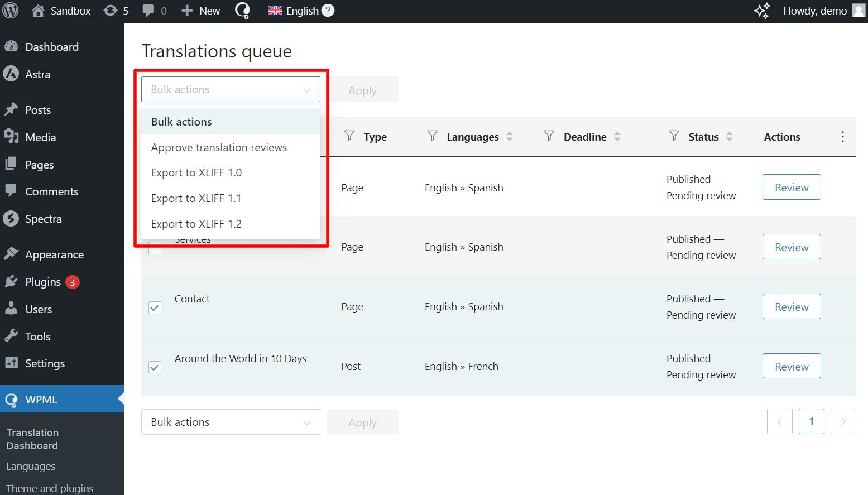Viewport: 868px width, 495px height.
Task: Click the plus New icon
Action: pos(187,11)
